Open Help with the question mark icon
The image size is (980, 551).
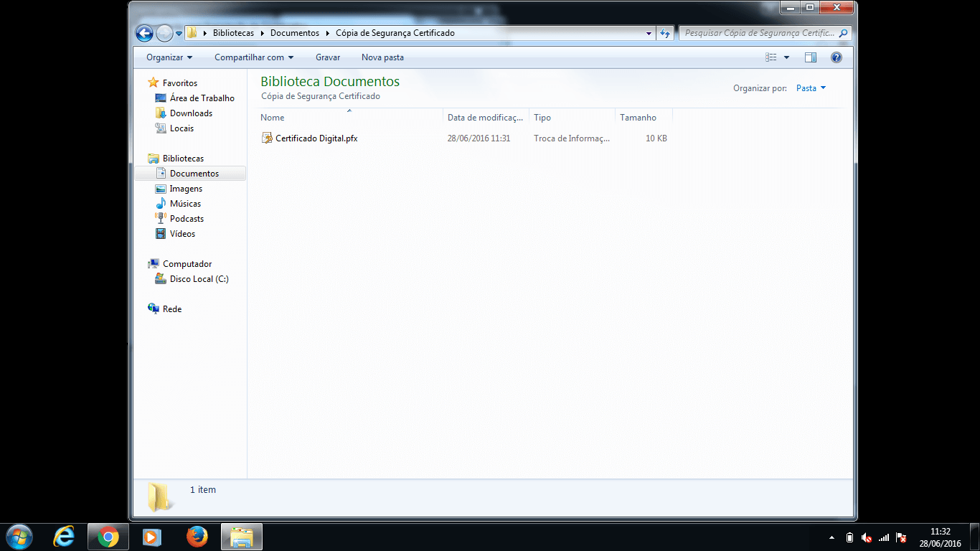point(836,57)
